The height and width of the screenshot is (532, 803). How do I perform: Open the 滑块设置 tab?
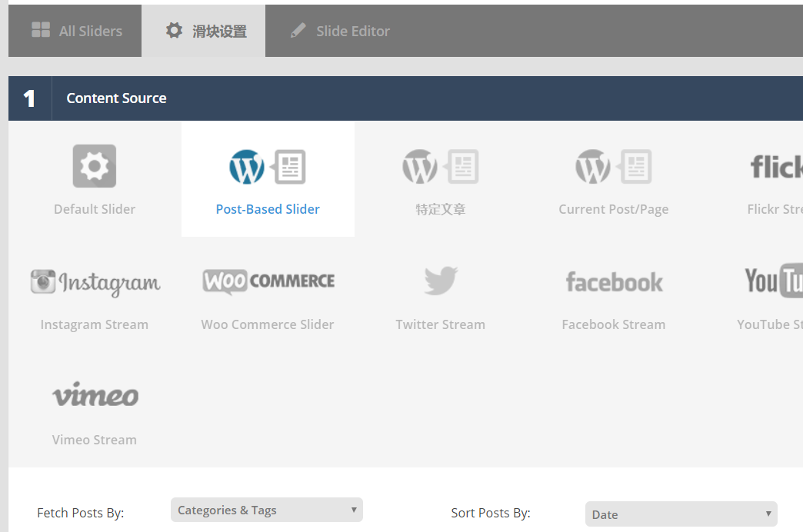(x=205, y=31)
